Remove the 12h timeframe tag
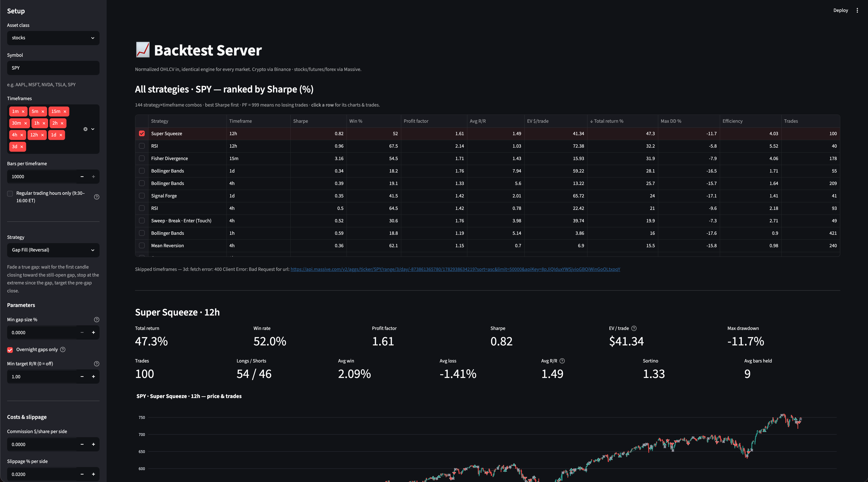The image size is (868, 482). [x=42, y=135]
